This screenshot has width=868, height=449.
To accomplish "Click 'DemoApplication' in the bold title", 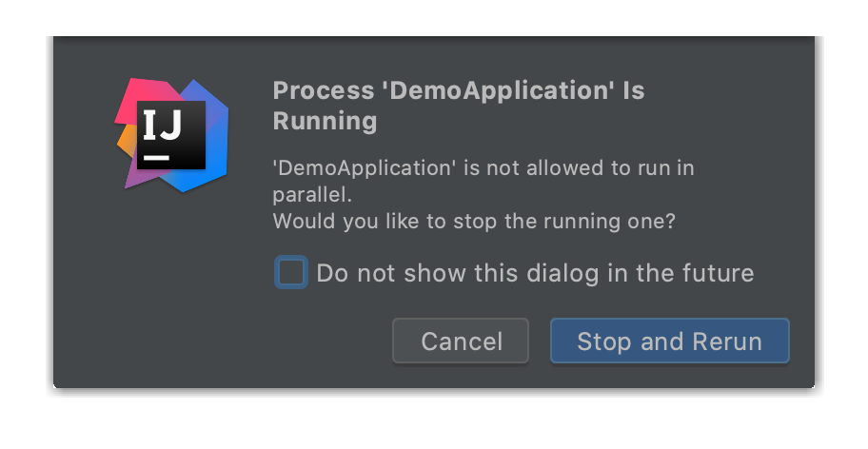I will coord(488,91).
